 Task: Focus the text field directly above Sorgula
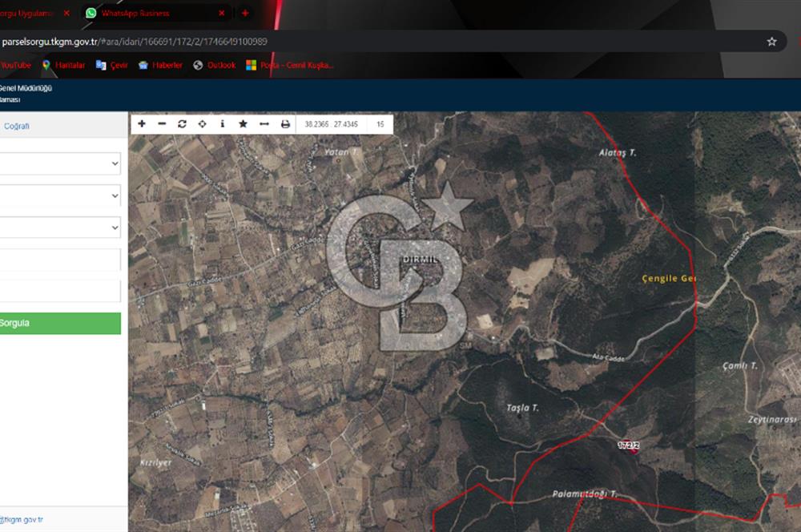(x=60, y=291)
